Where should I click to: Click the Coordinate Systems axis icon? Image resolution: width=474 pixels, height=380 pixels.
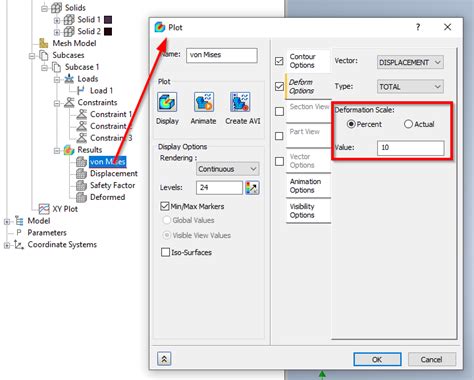pos(19,245)
